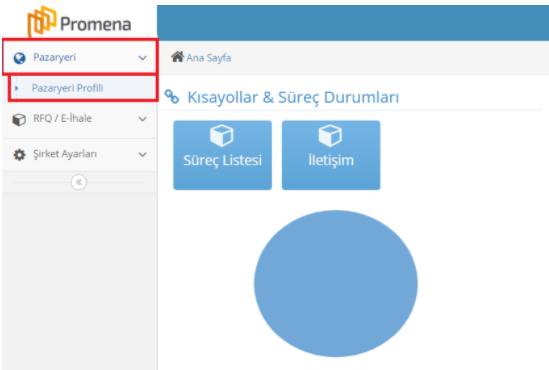Click the Promena logo
The width and height of the screenshot is (549, 370).
[79, 22]
